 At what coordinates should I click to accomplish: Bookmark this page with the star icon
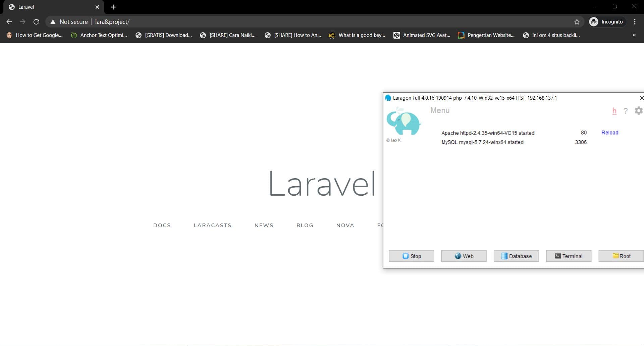577,22
